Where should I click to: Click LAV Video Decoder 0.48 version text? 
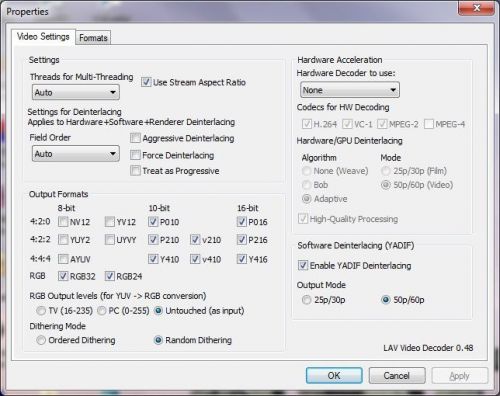pyautogui.click(x=428, y=348)
